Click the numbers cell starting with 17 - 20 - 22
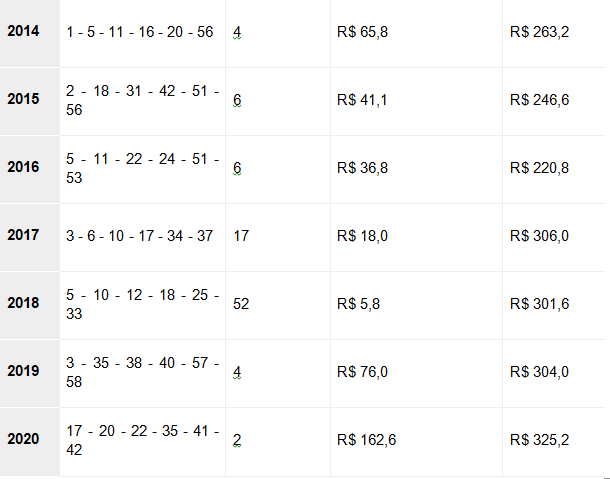 pos(142,442)
